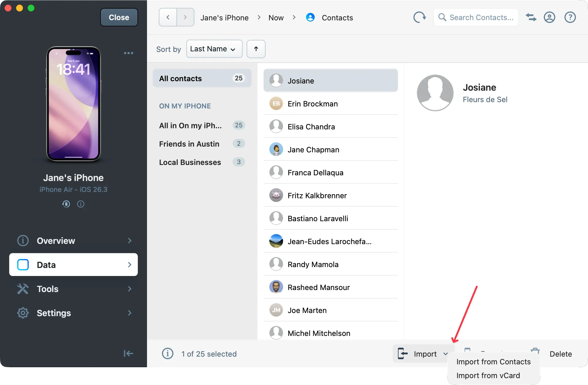Viewport: 588px width, 385px height.
Task: Choose Import from vCard
Action: 488,375
